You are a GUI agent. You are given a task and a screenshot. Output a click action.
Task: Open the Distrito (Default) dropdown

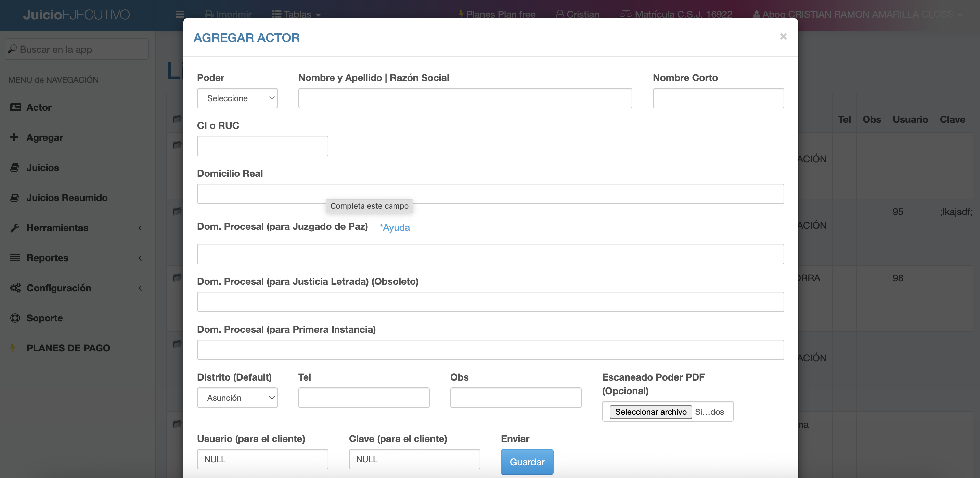tap(237, 398)
